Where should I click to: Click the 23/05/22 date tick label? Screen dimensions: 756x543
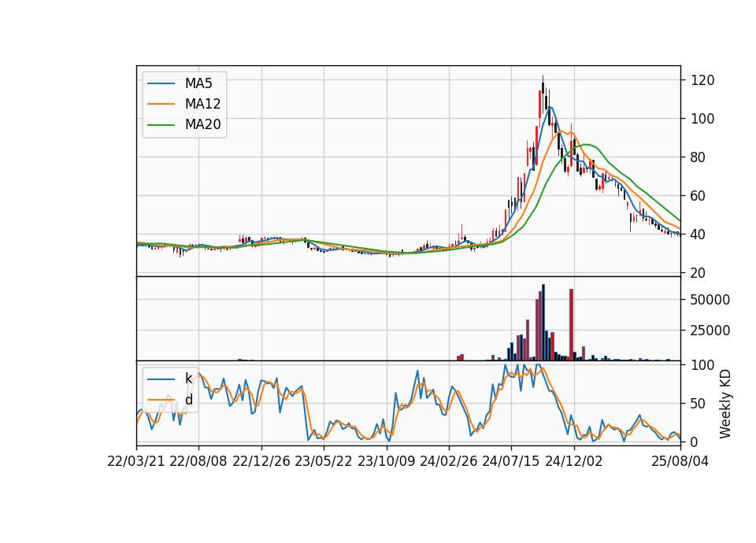tap(324, 461)
